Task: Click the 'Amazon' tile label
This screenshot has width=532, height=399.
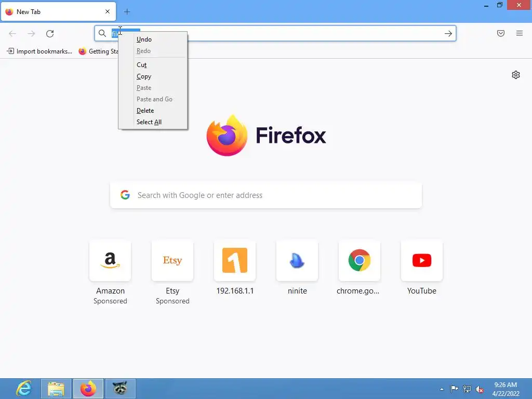Action: coord(110,291)
